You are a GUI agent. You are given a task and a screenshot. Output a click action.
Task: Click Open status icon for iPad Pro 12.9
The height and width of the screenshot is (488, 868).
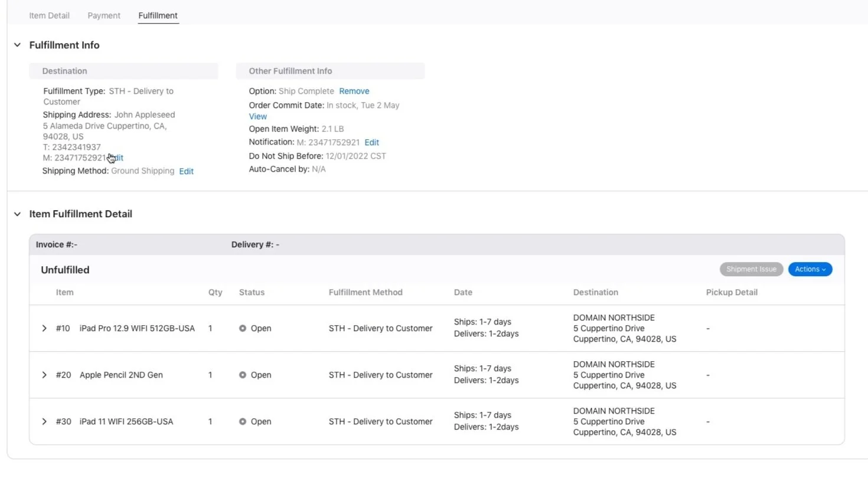(243, 328)
